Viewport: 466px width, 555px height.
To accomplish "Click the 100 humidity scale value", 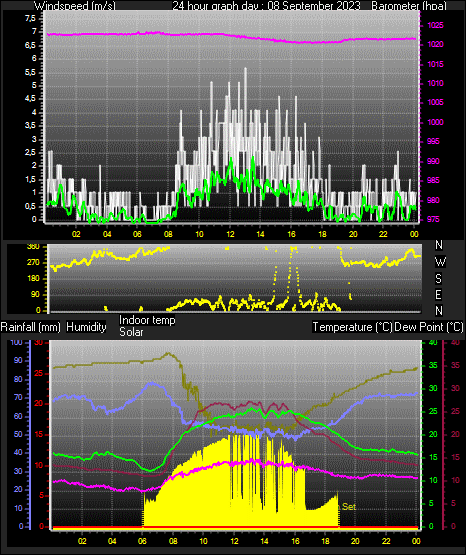I will (x=16, y=342).
